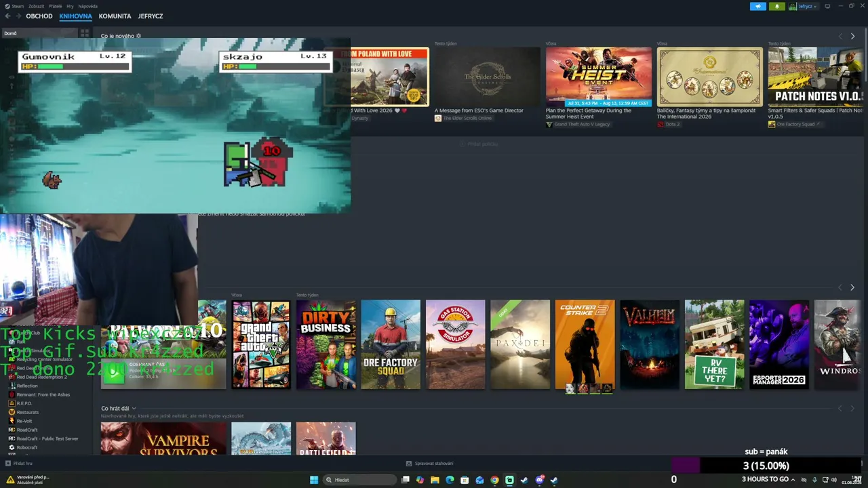Show next news items in Co je nového
This screenshot has height=488, width=868.
tap(852, 36)
